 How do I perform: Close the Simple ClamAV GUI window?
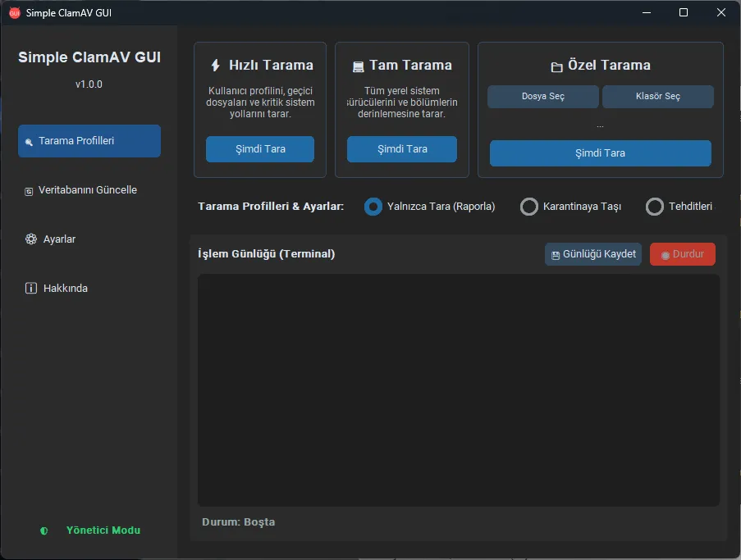[721, 13]
